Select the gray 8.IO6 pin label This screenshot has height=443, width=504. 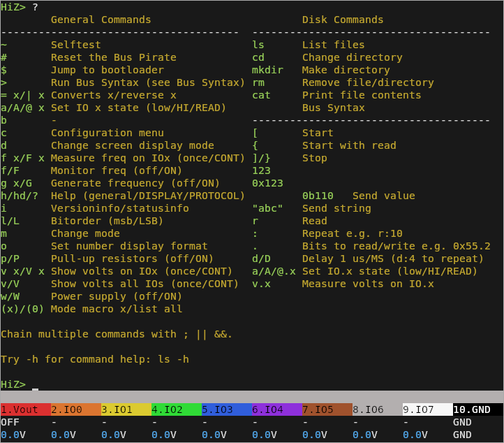[x=377, y=409]
